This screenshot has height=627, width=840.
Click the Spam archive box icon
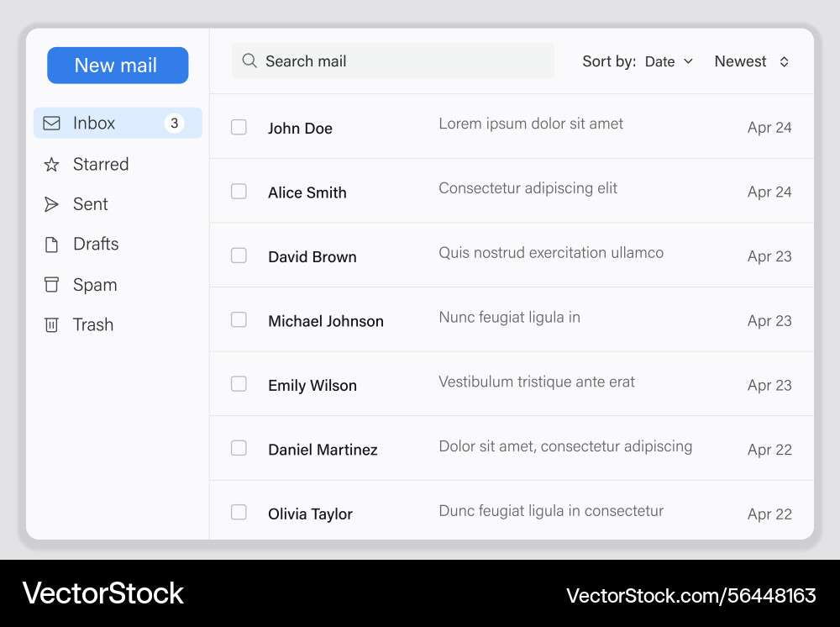[x=51, y=285]
